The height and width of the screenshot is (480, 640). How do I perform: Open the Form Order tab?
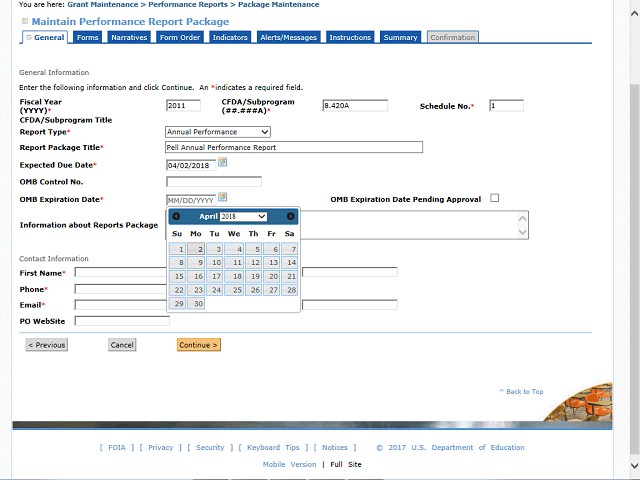(180, 37)
